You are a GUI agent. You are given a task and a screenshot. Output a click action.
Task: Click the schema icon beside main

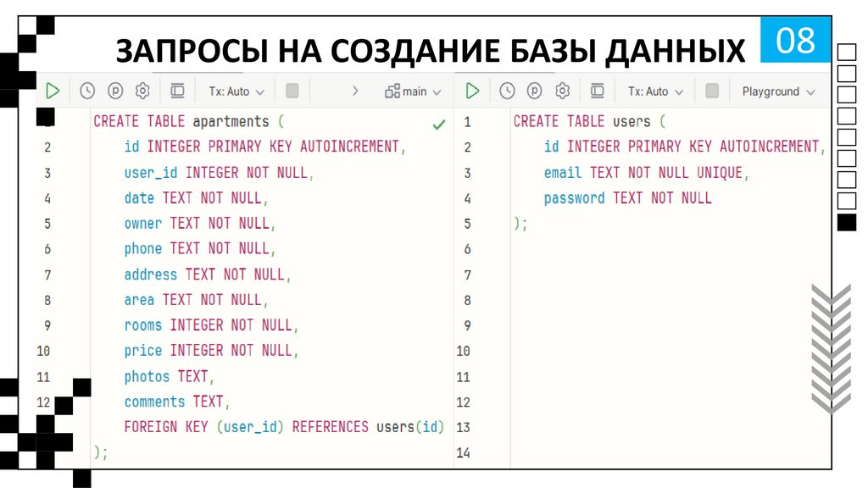(x=392, y=91)
